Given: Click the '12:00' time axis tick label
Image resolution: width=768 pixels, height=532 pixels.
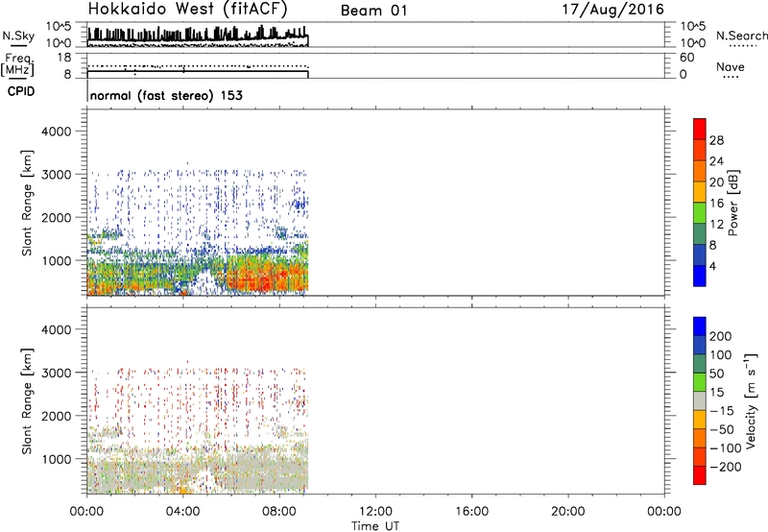Looking at the screenshot, I should click(375, 512).
